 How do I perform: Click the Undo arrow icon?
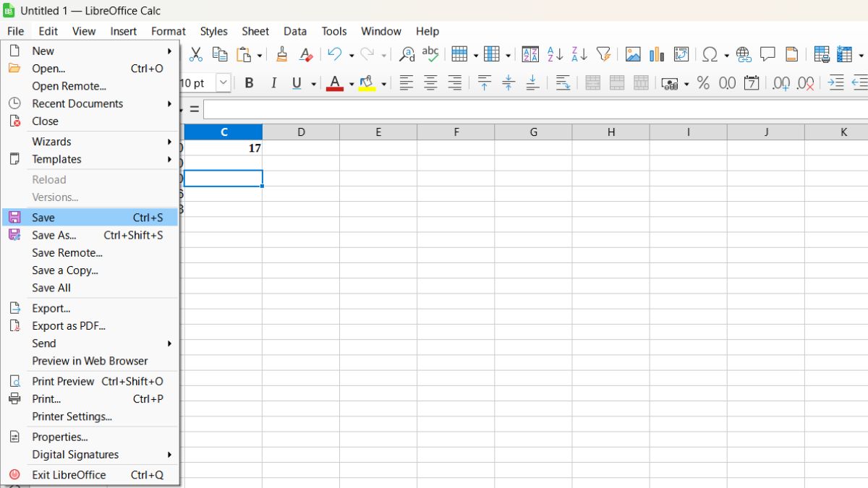334,54
